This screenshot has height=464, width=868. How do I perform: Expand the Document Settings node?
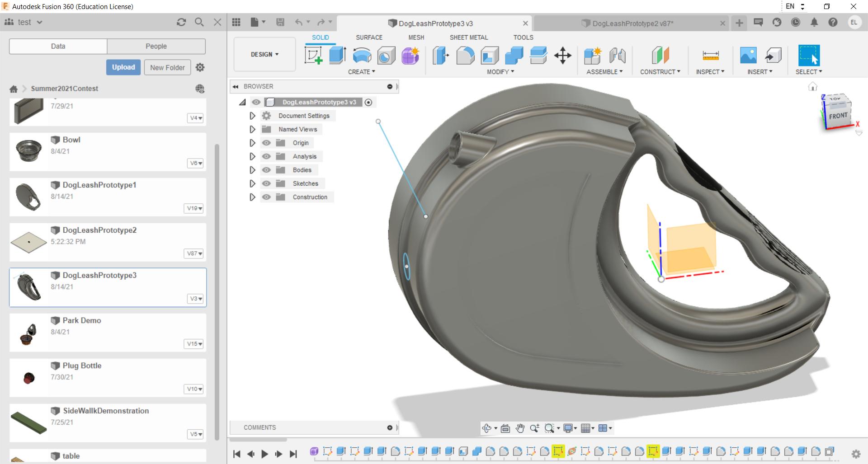tap(252, 116)
